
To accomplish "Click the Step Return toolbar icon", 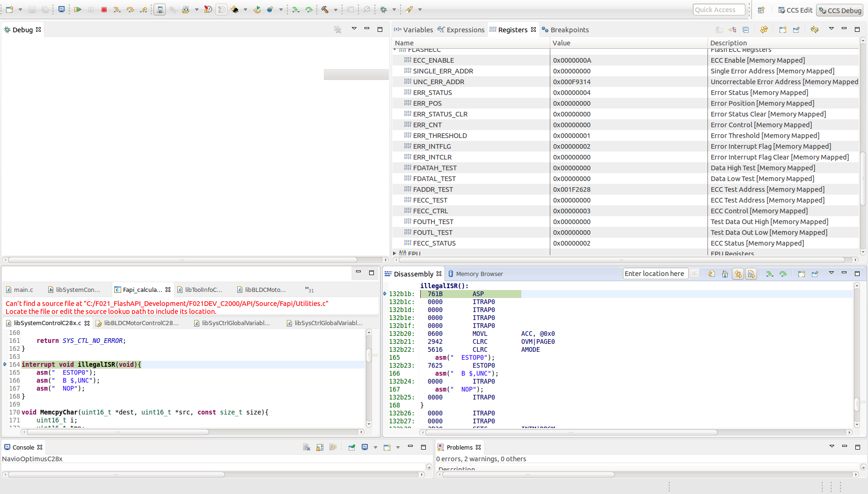I will (x=143, y=9).
